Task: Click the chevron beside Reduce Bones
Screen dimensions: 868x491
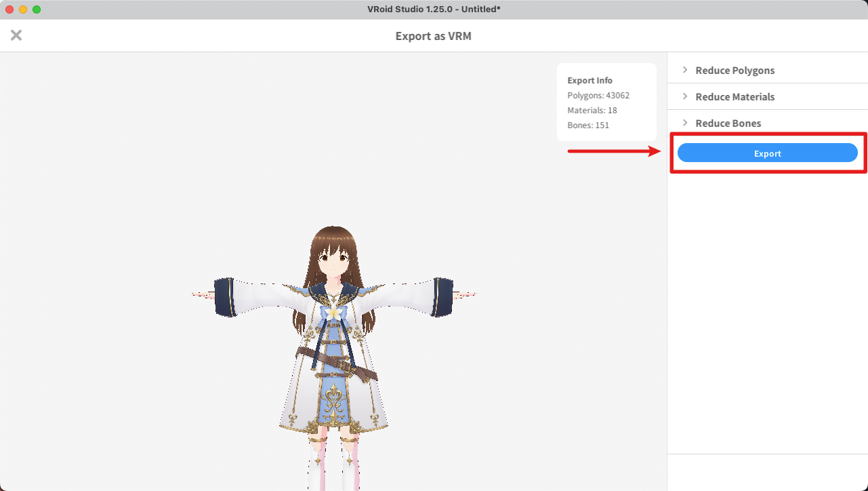Action: 685,123
